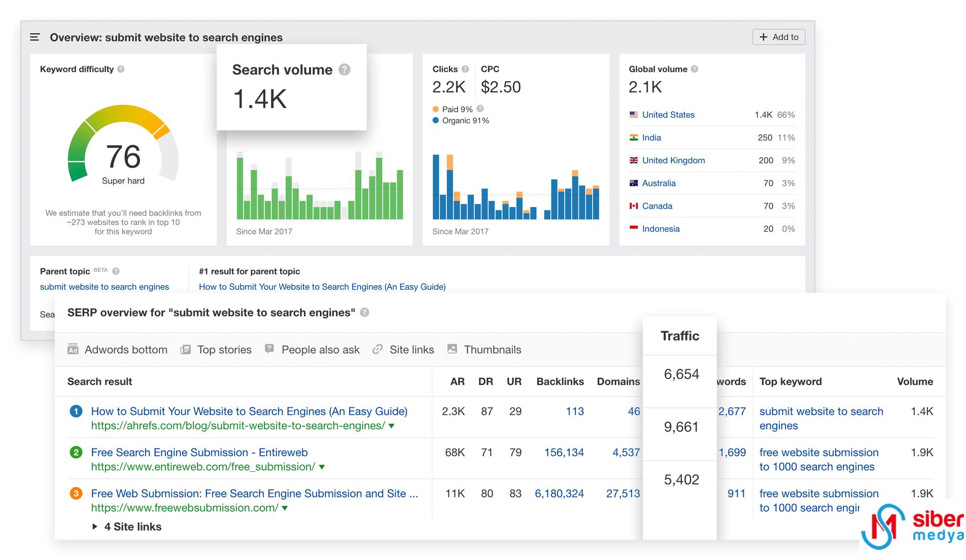Expand dropdown arrow next to ahrefs.com URL

click(x=392, y=426)
